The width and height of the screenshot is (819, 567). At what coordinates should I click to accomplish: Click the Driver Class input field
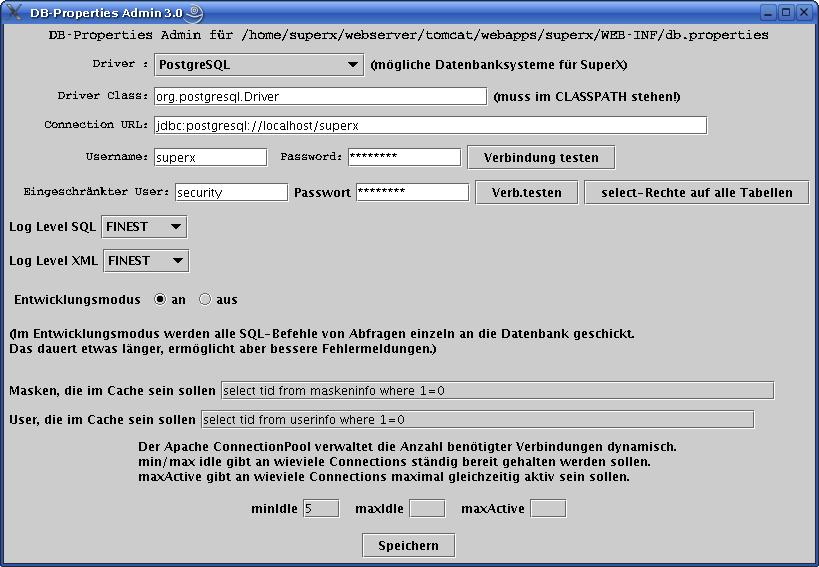[x=320, y=96]
